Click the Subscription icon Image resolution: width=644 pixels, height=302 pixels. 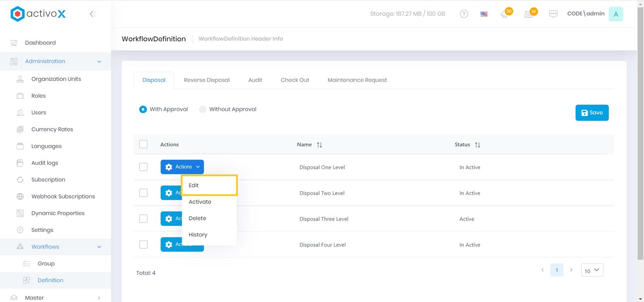pos(20,180)
